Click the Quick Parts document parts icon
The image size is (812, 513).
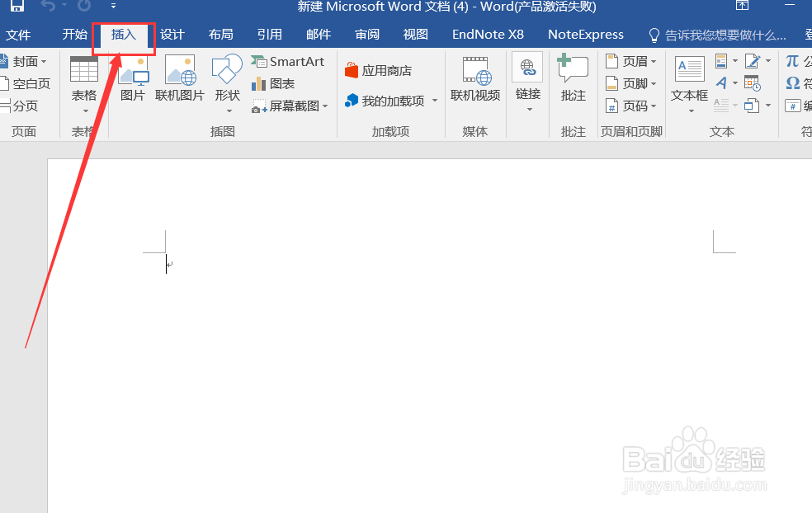pos(721,61)
